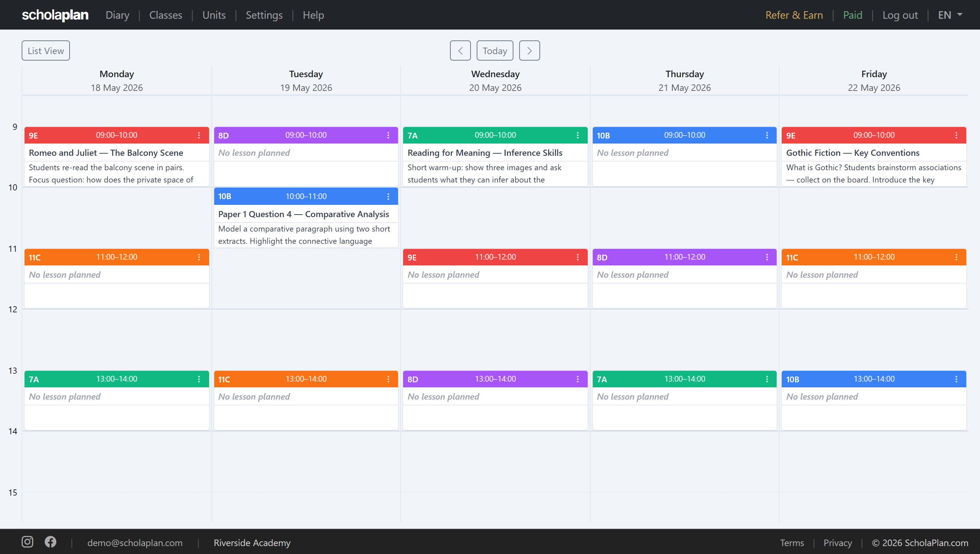Open options menu for Thursday 10B 09:00 lesson
The image size is (980, 554).
click(767, 135)
